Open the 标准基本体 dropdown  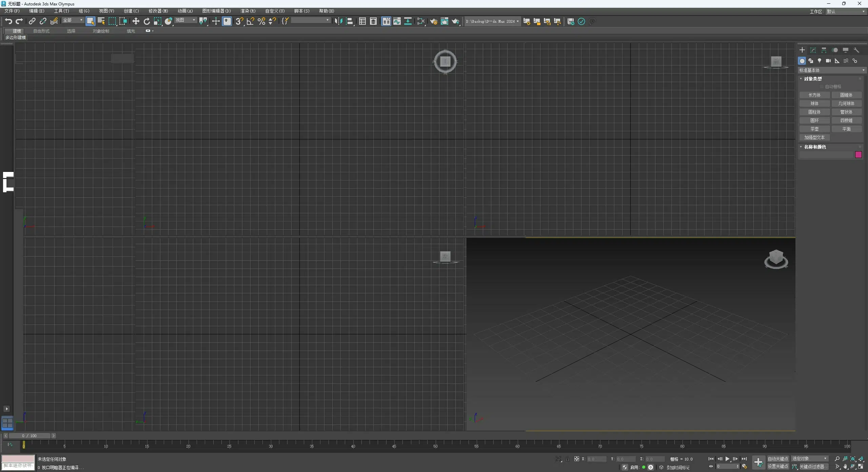pos(831,70)
